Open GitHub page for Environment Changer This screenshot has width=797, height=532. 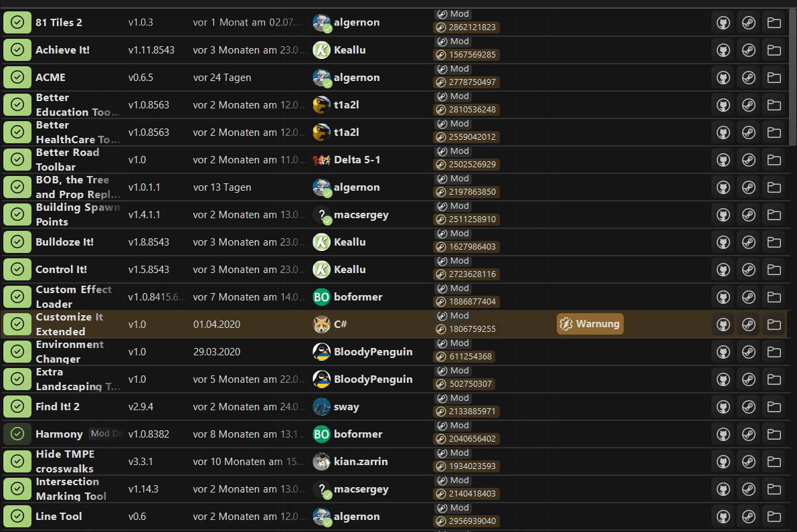(723, 351)
